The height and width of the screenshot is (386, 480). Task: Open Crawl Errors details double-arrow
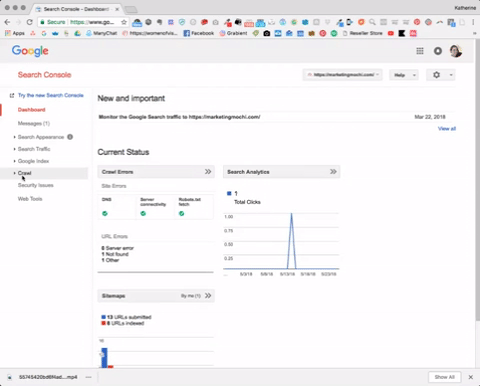click(x=208, y=172)
